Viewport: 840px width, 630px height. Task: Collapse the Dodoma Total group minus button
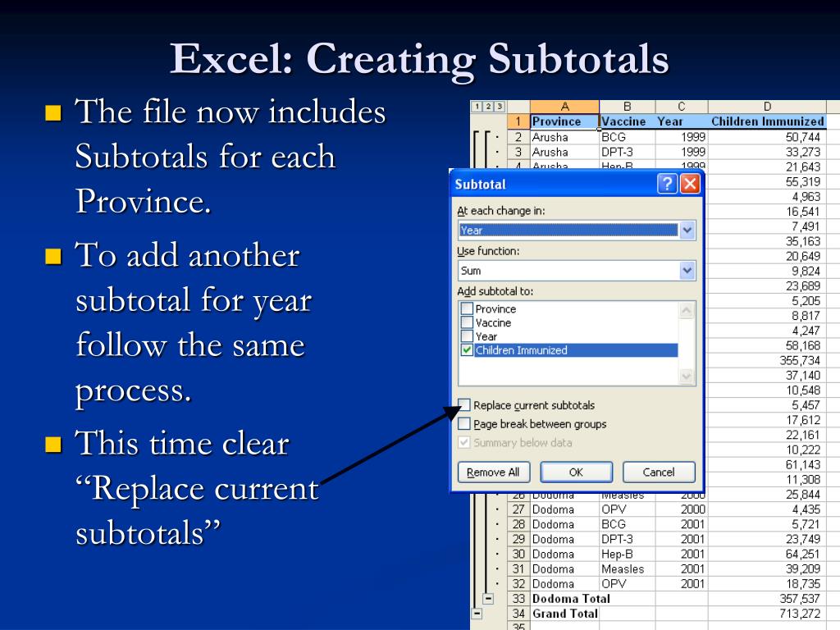point(488,598)
